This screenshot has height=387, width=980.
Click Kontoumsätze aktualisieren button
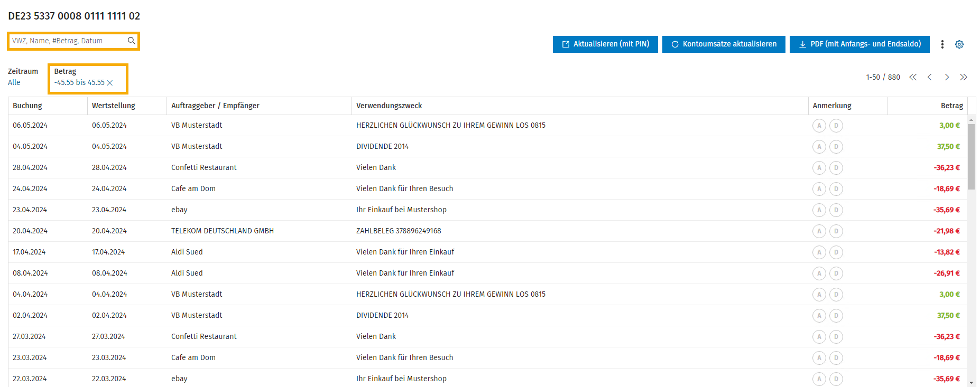tap(724, 44)
